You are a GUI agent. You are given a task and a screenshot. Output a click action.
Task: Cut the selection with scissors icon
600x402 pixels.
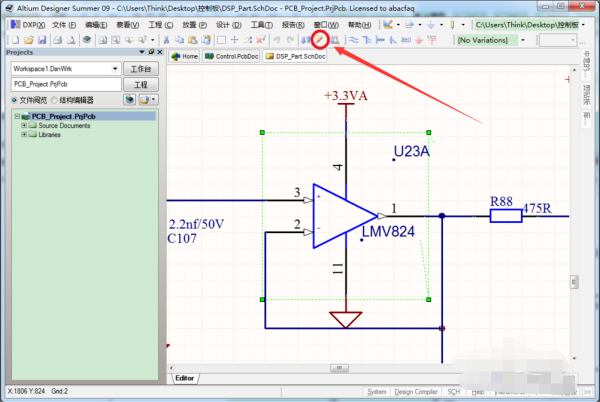pyautogui.click(x=166, y=40)
